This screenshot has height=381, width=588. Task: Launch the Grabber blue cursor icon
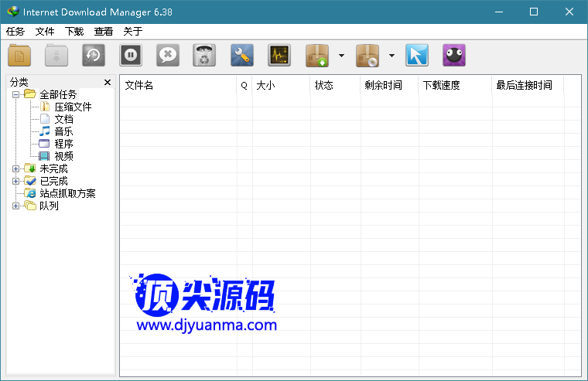[416, 56]
